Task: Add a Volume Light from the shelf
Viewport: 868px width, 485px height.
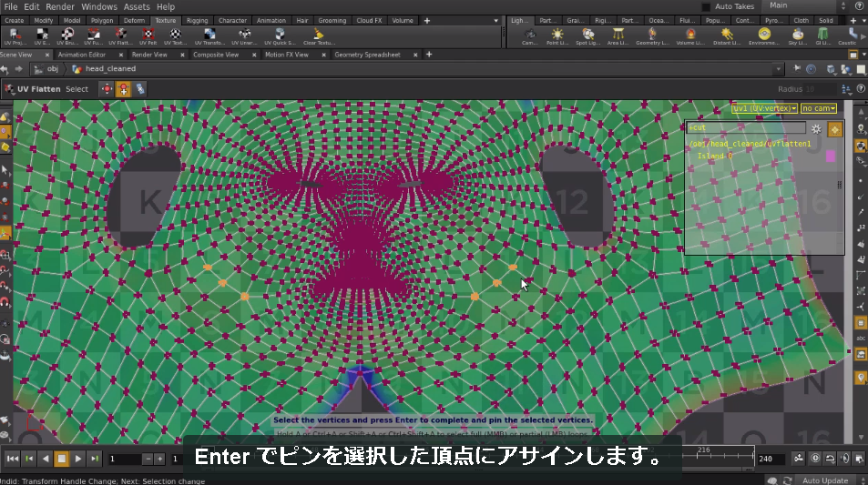Action: tap(689, 36)
